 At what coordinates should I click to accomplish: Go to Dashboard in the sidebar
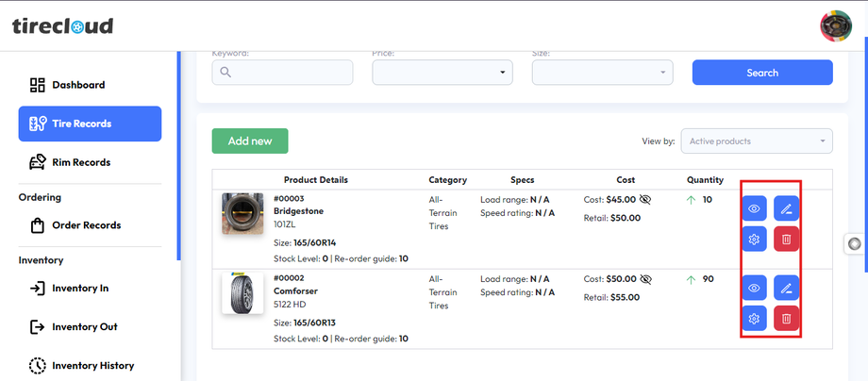(x=78, y=85)
